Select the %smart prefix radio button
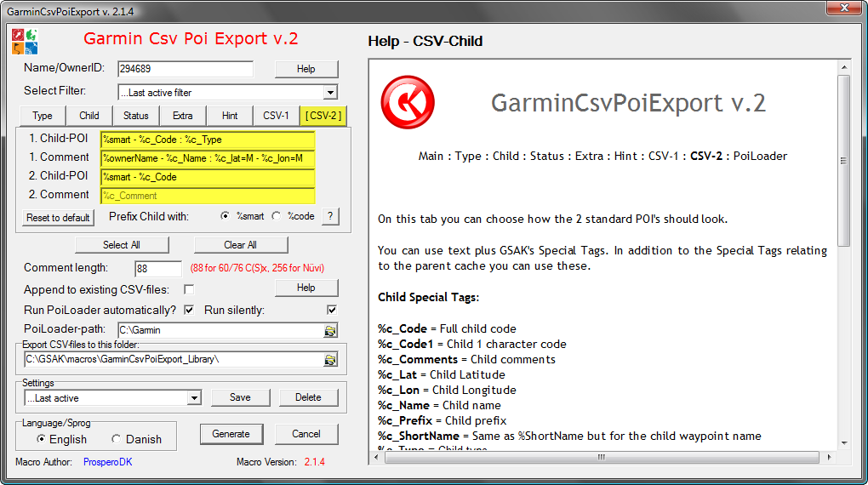The width and height of the screenshot is (868, 485). coord(225,216)
